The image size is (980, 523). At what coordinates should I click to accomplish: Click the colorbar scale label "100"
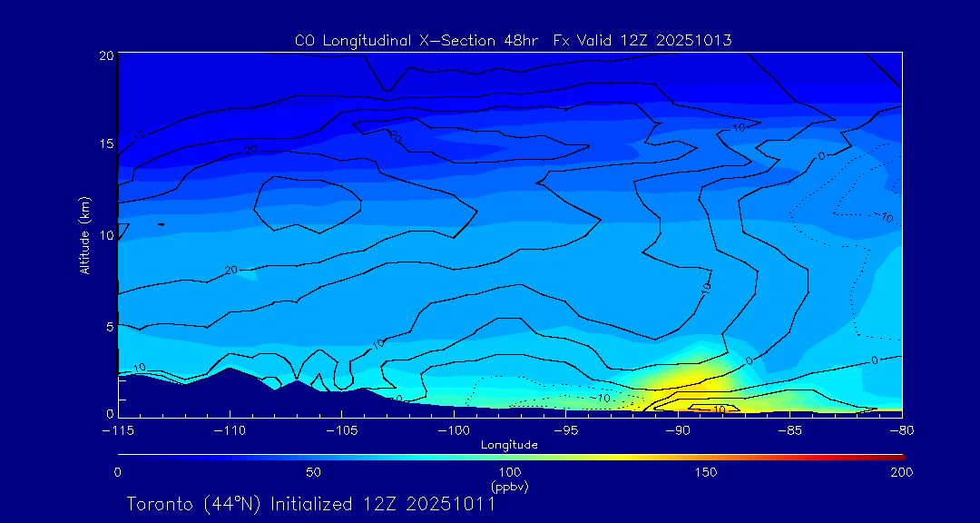coord(510,473)
